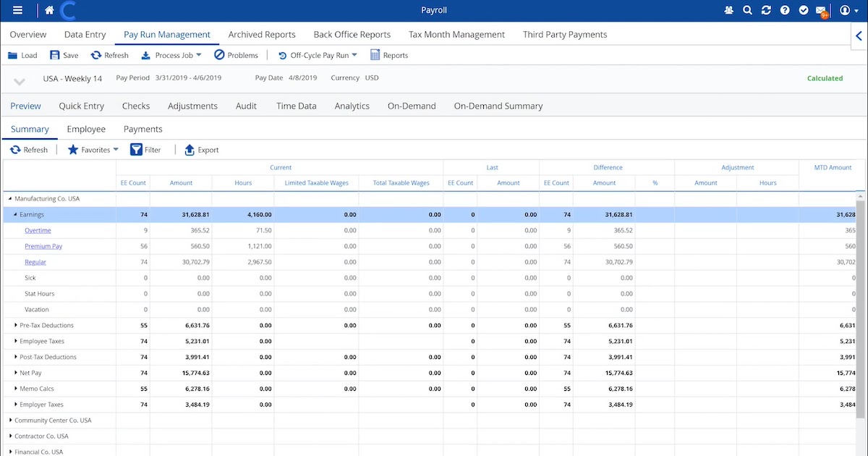Select the Preview sub-tab

click(x=26, y=106)
